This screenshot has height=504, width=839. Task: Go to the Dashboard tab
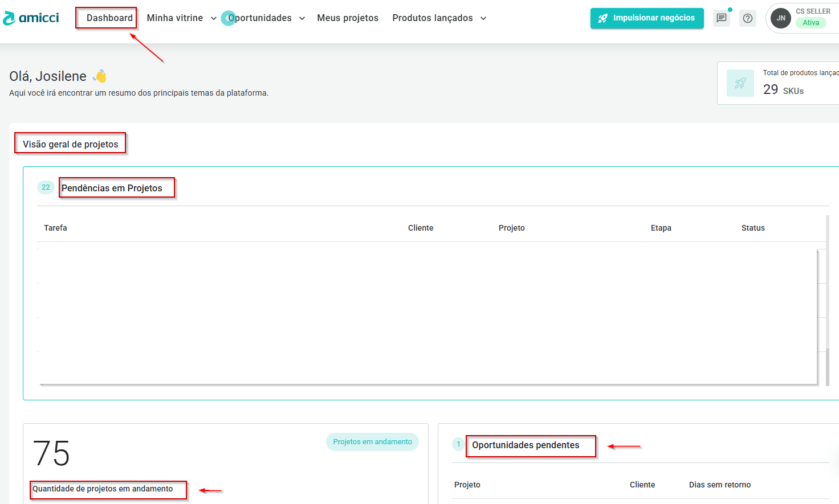[x=109, y=18]
